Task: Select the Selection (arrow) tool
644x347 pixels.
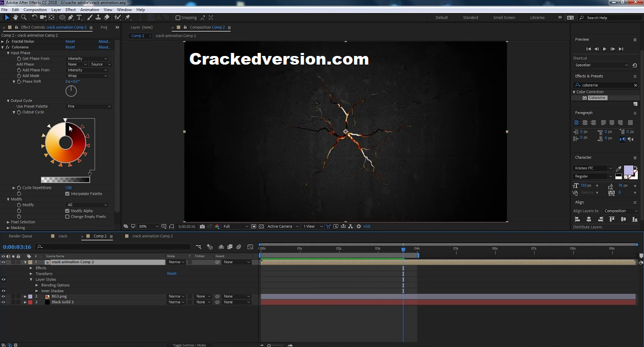Action: (x=7, y=18)
